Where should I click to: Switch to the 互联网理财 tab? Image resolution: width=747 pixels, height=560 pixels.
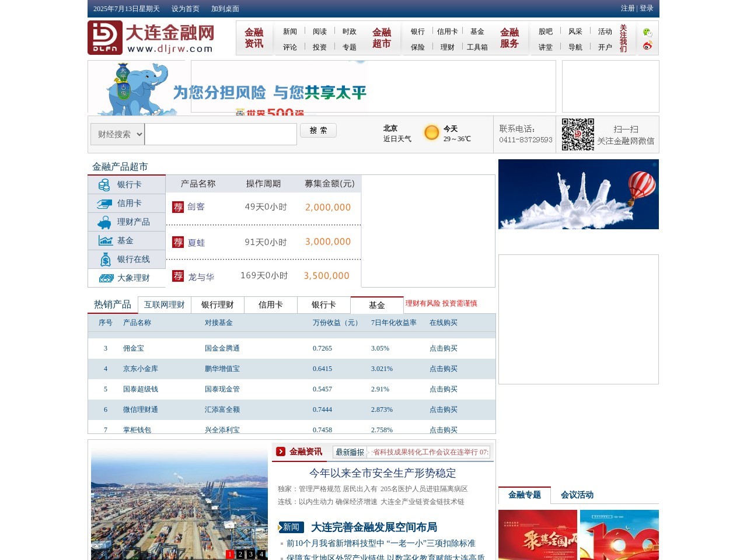click(x=164, y=304)
